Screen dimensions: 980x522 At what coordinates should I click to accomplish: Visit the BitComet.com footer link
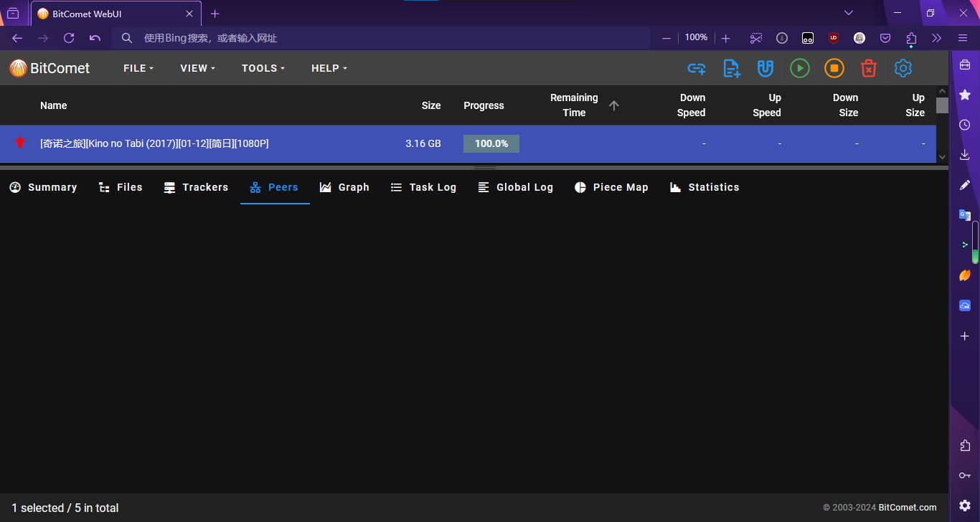pyautogui.click(x=907, y=508)
